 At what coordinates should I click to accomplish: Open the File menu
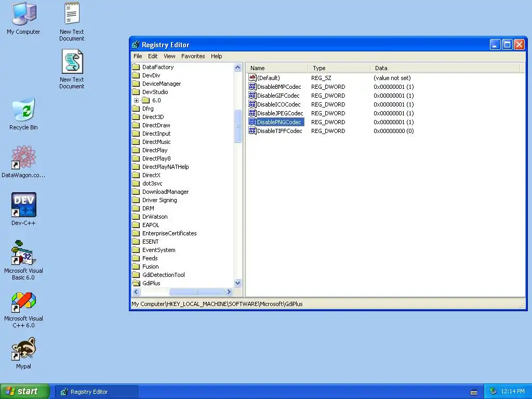coord(138,56)
